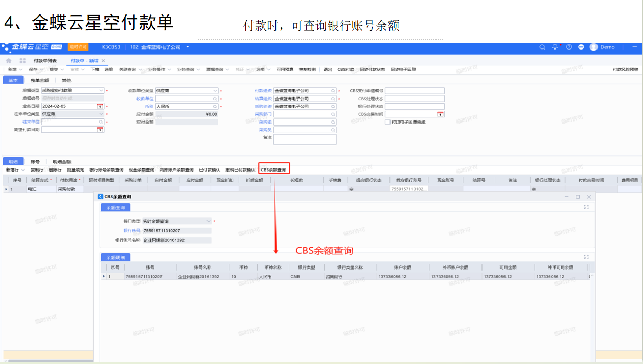Open the CBS交易时间 calendar picker
This screenshot has width=643, height=364.
point(441,114)
